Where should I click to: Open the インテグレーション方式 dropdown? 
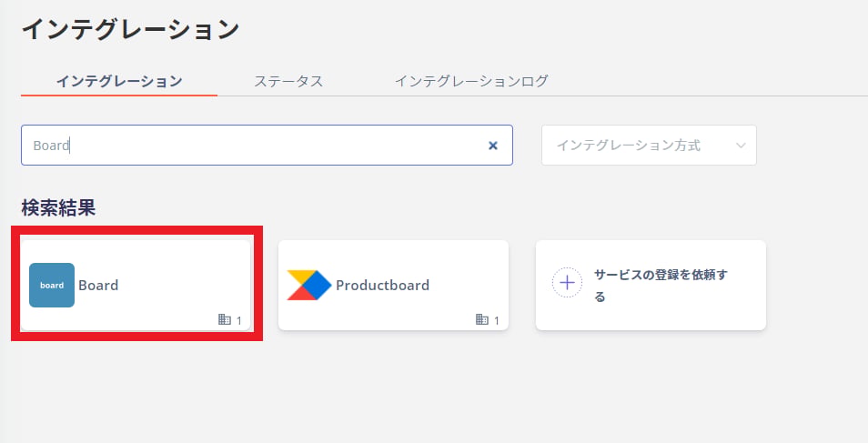[649, 145]
